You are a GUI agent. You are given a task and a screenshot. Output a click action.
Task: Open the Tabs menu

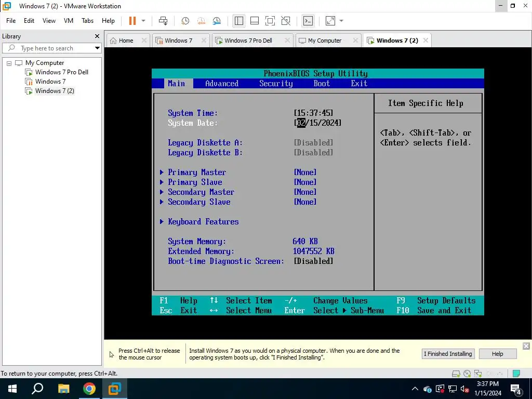click(x=87, y=21)
